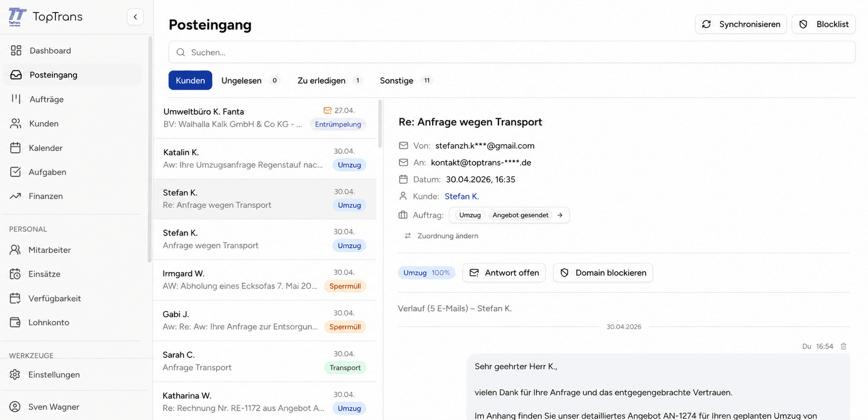Click the Umzug 100% classification badge

[x=426, y=273]
